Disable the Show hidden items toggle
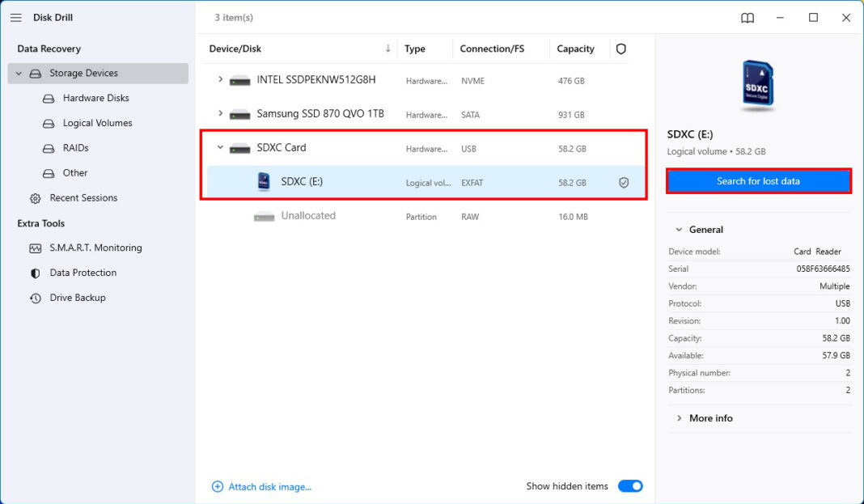 (630, 485)
